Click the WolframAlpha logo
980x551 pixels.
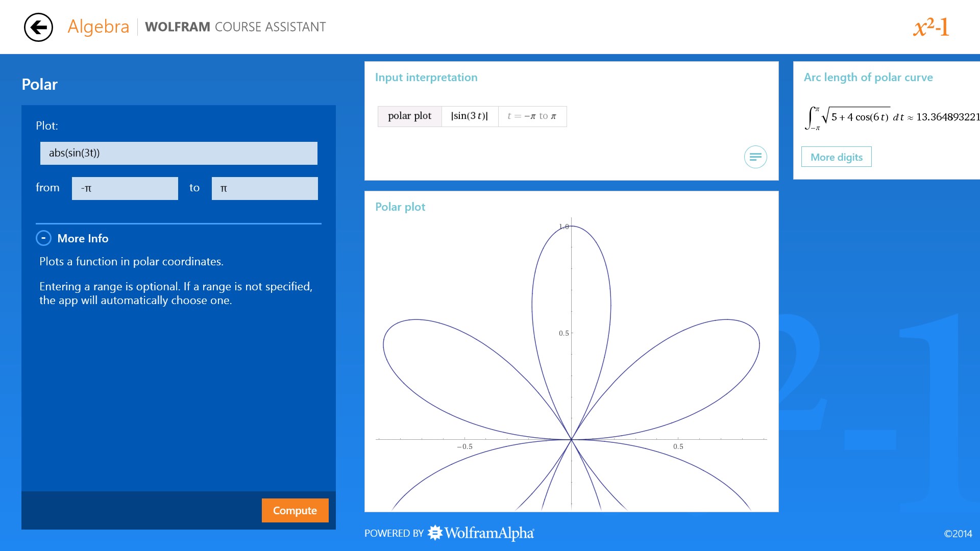pos(482,533)
